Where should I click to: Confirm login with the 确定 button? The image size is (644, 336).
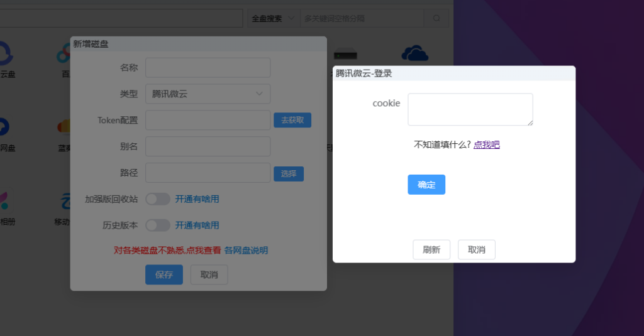[x=426, y=185]
